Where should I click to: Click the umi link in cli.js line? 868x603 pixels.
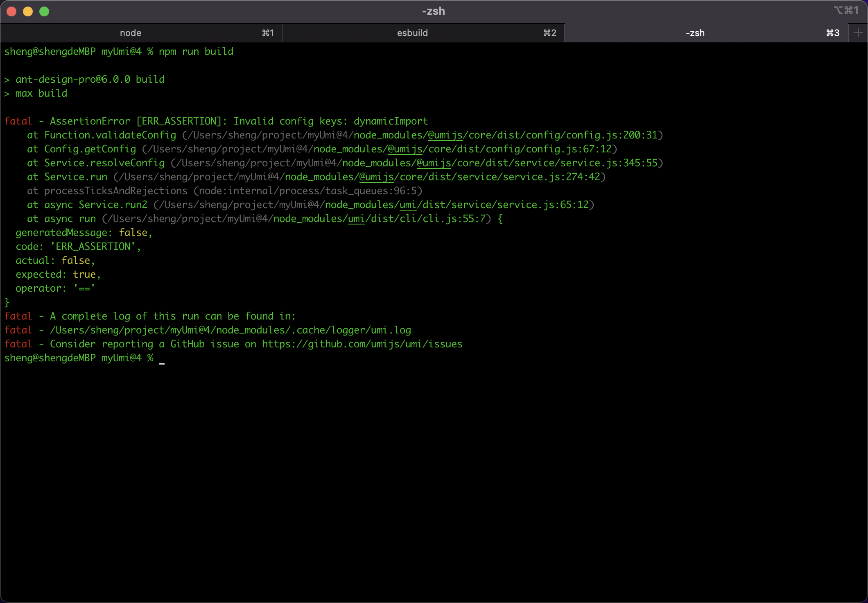pyautogui.click(x=356, y=219)
